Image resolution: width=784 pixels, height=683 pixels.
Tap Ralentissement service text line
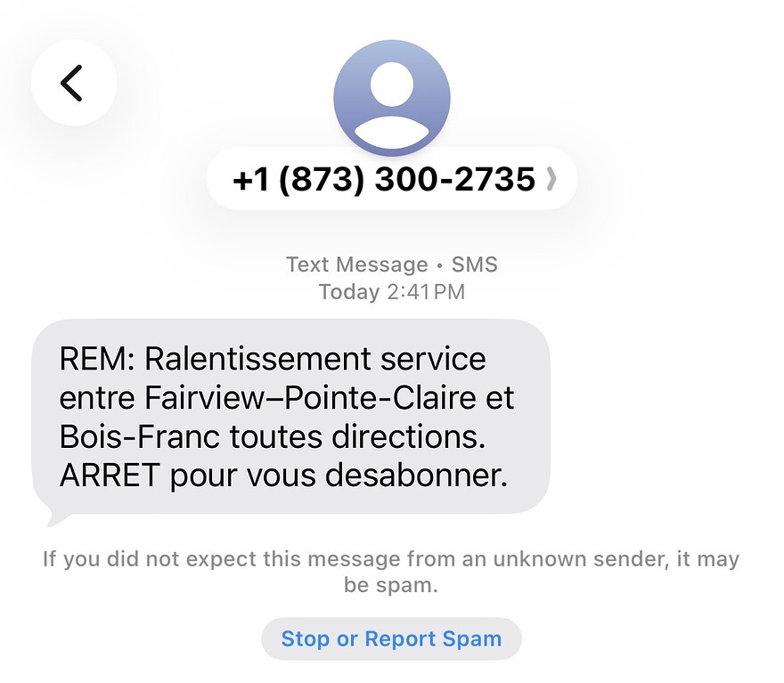315,359
